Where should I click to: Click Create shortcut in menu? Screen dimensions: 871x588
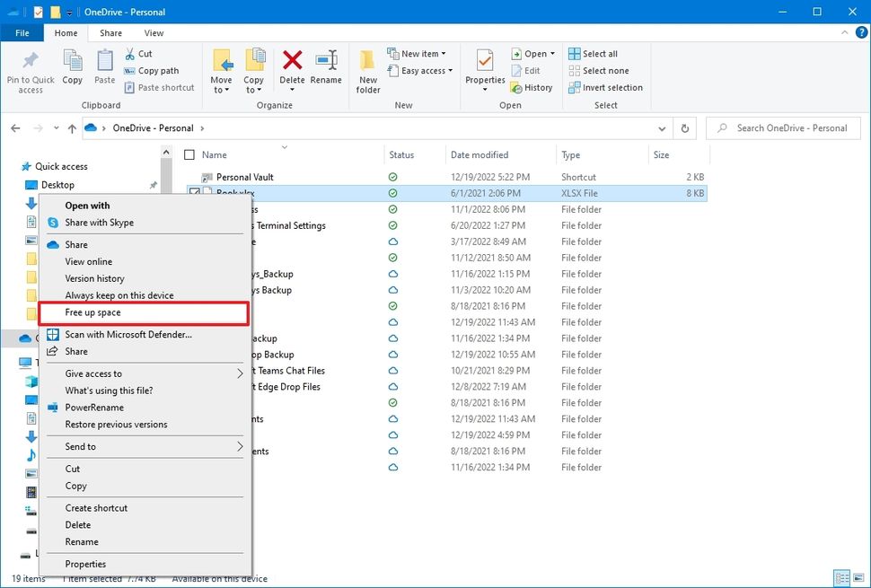pos(96,508)
